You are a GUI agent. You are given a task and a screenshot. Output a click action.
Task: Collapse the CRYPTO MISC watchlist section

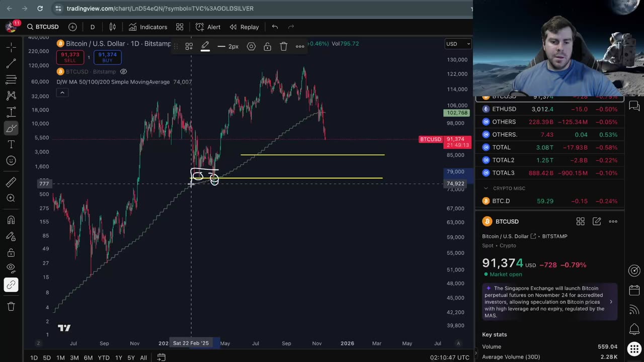point(486,188)
